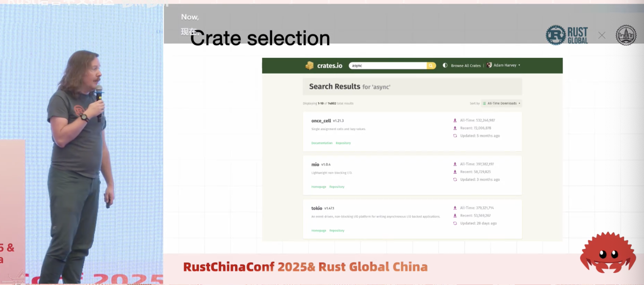Click the yellow search magnifier button

(x=431, y=66)
